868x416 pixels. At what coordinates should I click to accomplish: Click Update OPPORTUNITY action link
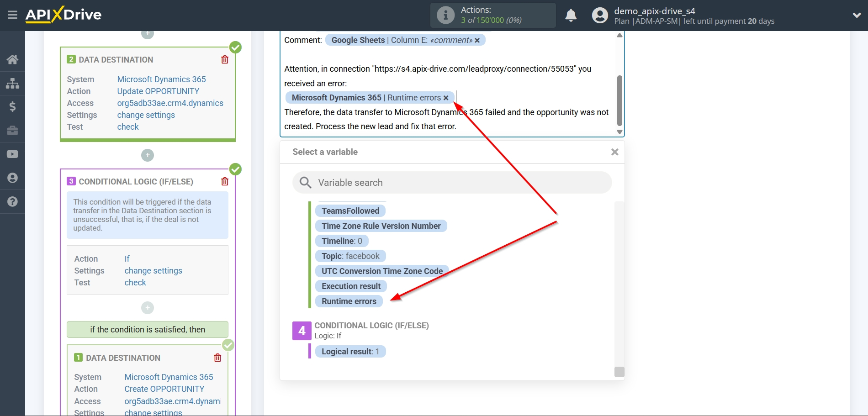pyautogui.click(x=158, y=91)
